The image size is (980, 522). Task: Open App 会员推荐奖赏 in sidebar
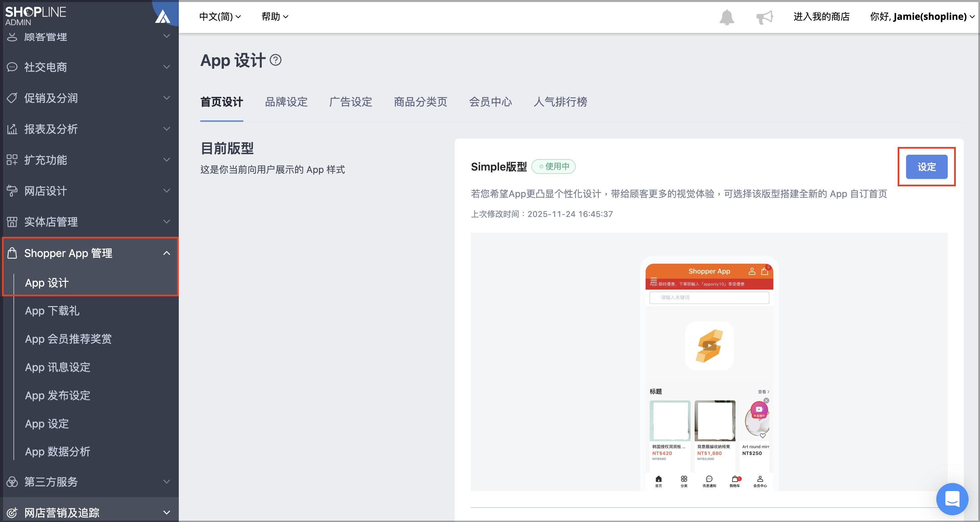[x=68, y=339]
